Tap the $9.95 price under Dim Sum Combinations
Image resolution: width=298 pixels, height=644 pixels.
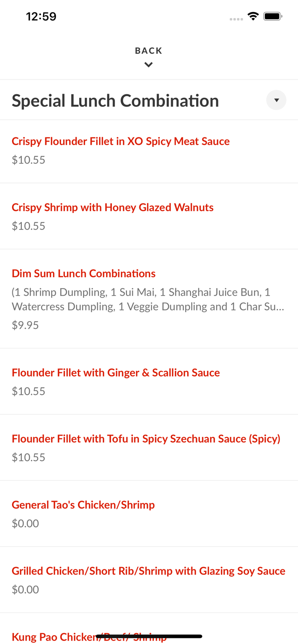pyautogui.click(x=25, y=325)
